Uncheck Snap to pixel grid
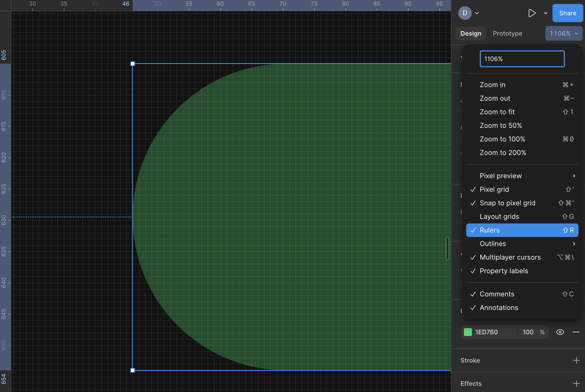 pos(507,203)
